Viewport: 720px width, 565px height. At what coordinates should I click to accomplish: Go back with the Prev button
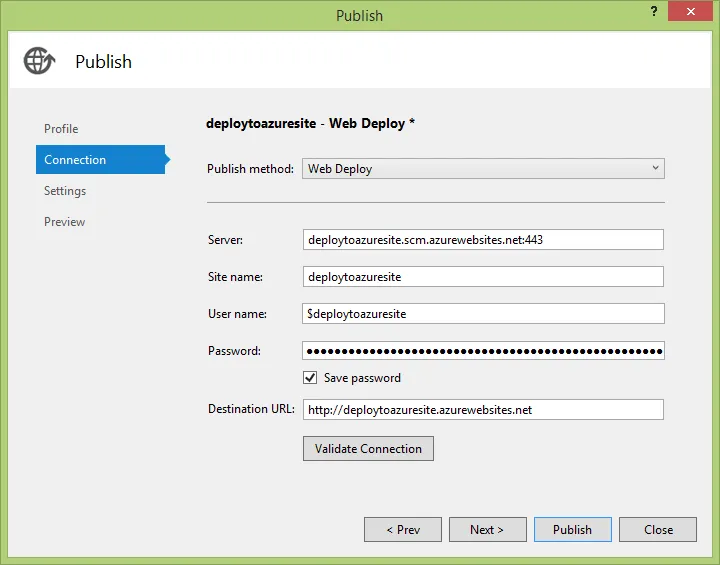(403, 530)
